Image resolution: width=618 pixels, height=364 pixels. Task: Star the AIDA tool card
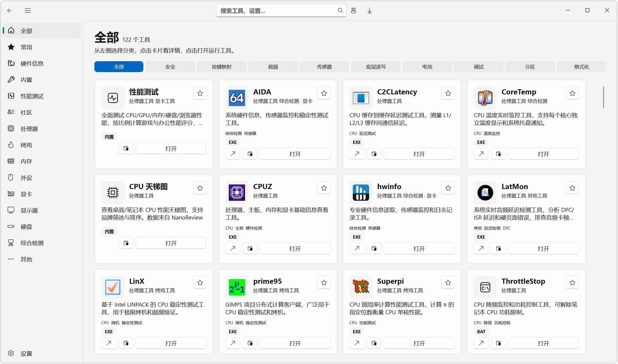click(324, 93)
